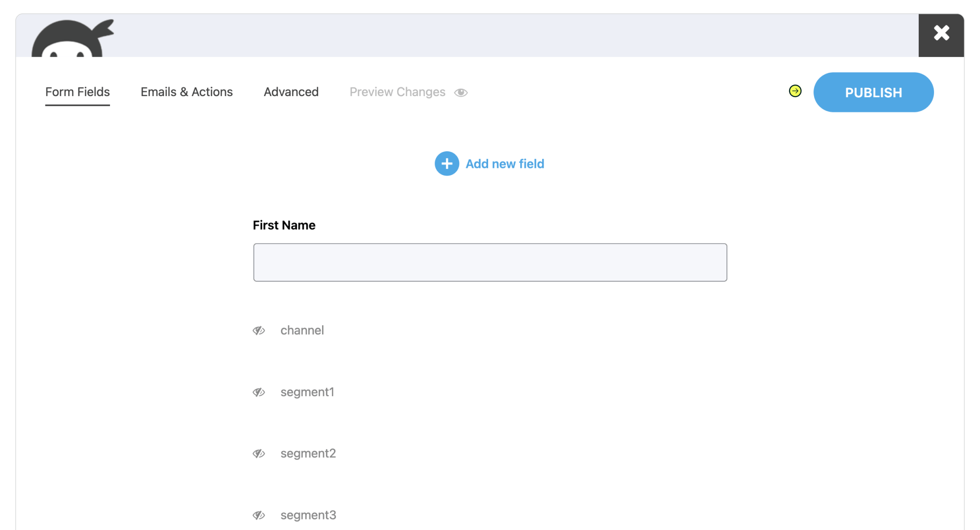Close the form builder with X
The width and height of the screenshot is (980, 530).
pyautogui.click(x=941, y=34)
